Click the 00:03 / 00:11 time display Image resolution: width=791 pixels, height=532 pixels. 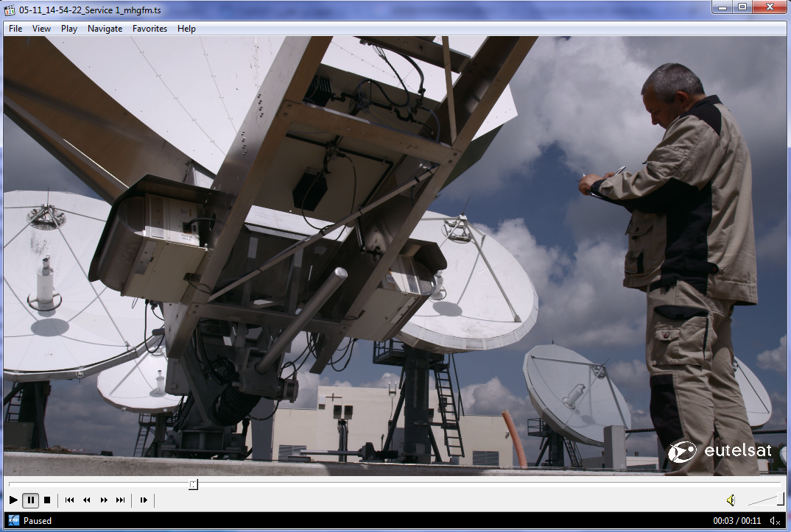736,521
